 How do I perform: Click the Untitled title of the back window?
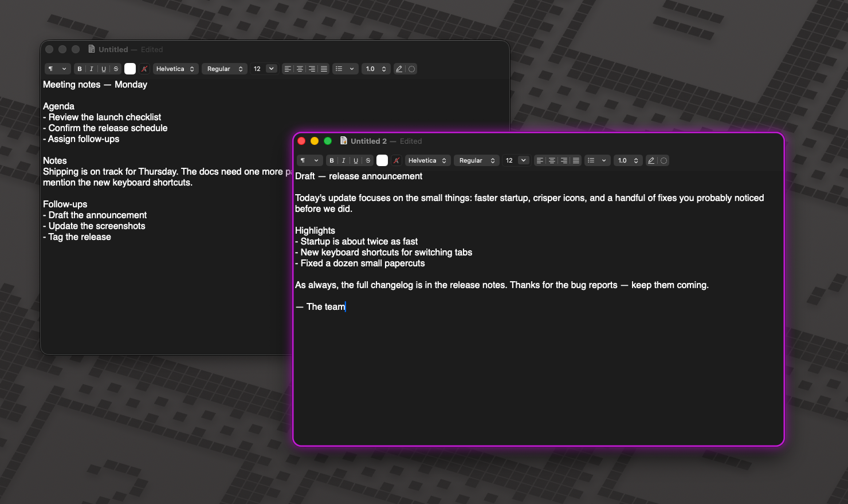(113, 49)
